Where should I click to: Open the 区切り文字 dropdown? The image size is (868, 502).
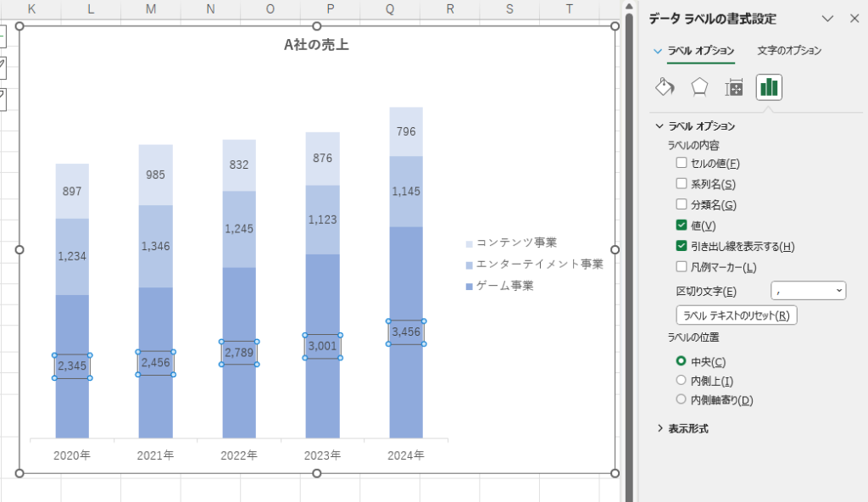808,291
